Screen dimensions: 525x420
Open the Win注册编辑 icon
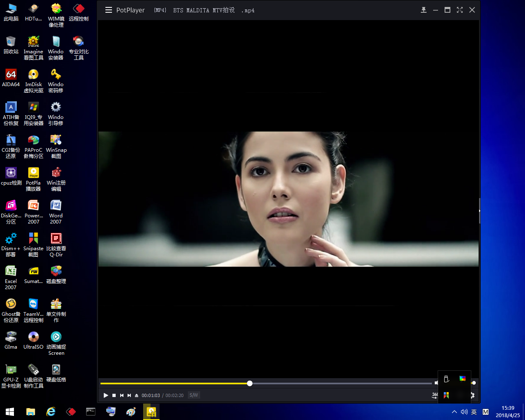pyautogui.click(x=56, y=179)
